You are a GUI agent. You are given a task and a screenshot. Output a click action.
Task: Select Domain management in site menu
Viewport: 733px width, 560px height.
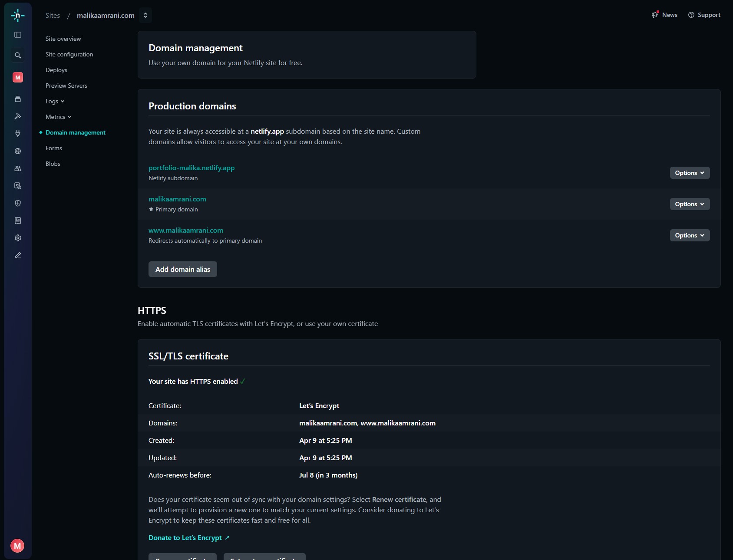76,132
